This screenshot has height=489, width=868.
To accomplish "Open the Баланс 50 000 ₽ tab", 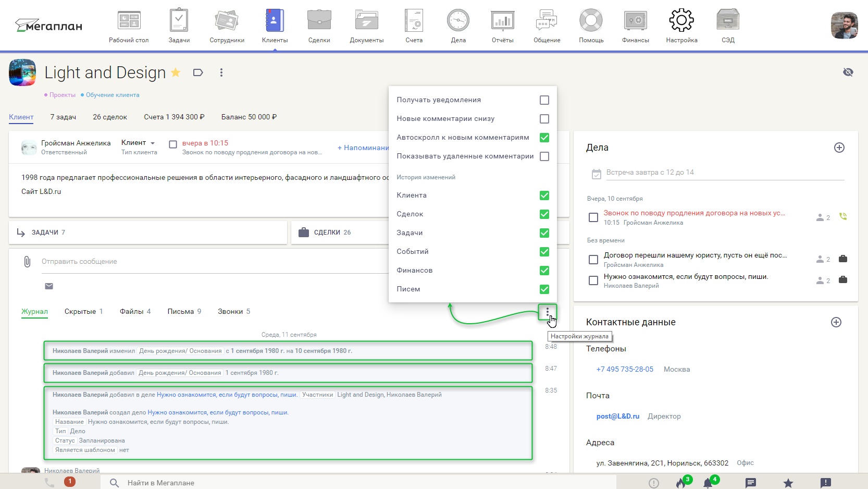I will (x=249, y=117).
